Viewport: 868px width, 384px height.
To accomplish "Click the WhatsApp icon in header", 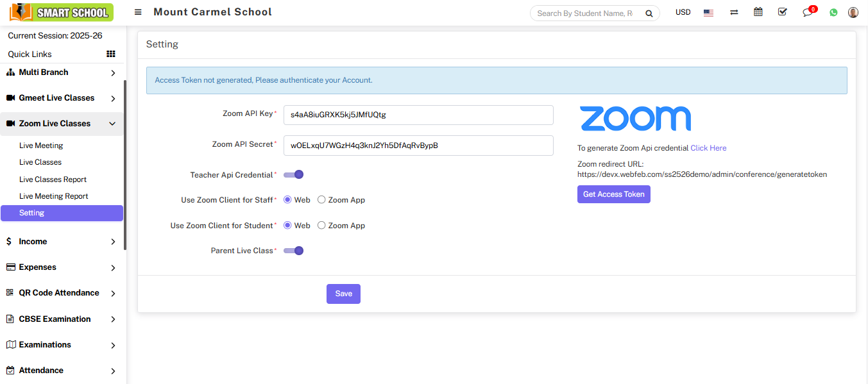I will [x=833, y=12].
